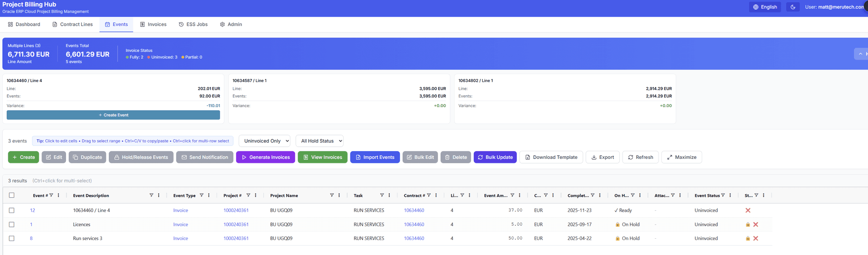Viewport: 868px width, 255px height.
Task: Filter the Contract # column
Action: click(429, 195)
